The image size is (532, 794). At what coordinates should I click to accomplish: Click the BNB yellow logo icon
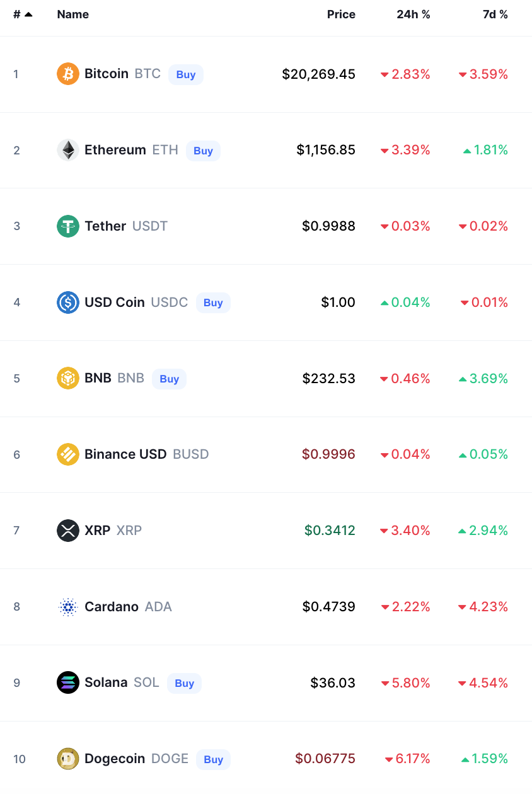(x=68, y=378)
